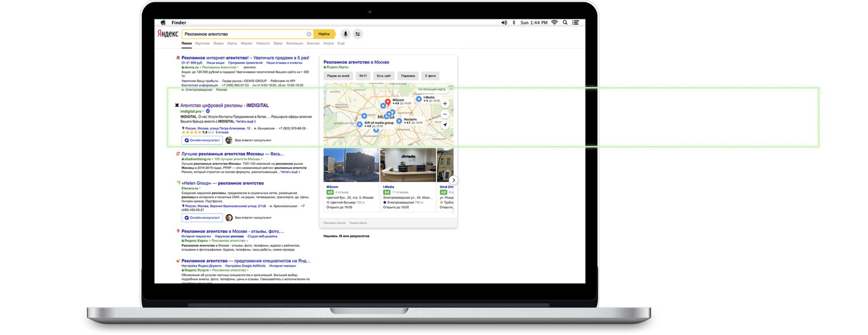This screenshot has width=868, height=335.
Task: Click the Настройка Яндекс.Директа sitelink
Action: (x=202, y=266)
